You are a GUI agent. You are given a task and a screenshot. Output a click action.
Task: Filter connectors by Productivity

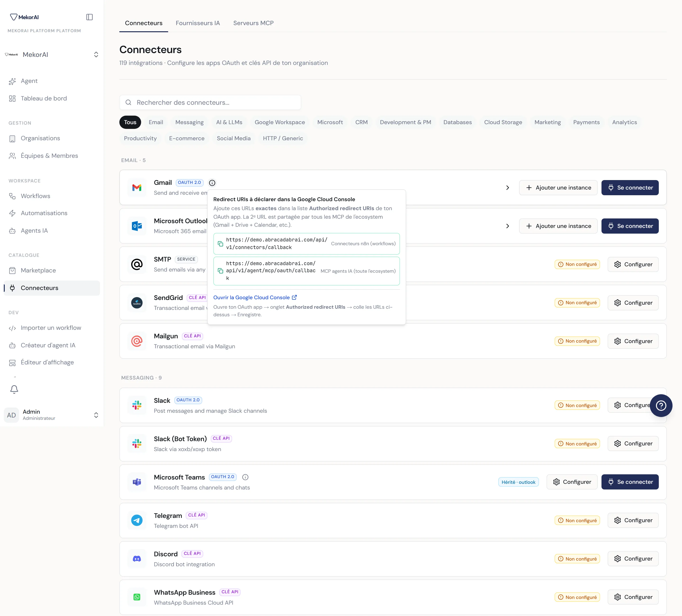coord(140,138)
